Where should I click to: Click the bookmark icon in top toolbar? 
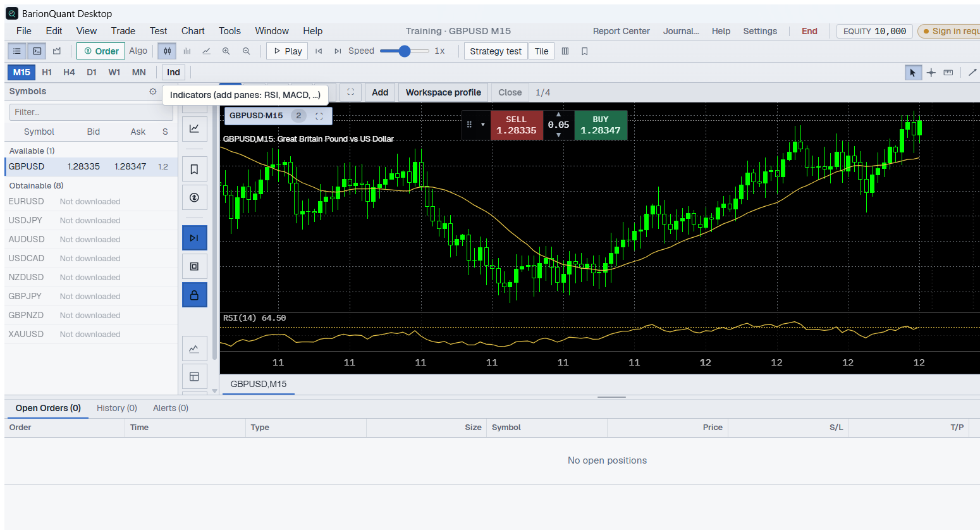pos(585,51)
